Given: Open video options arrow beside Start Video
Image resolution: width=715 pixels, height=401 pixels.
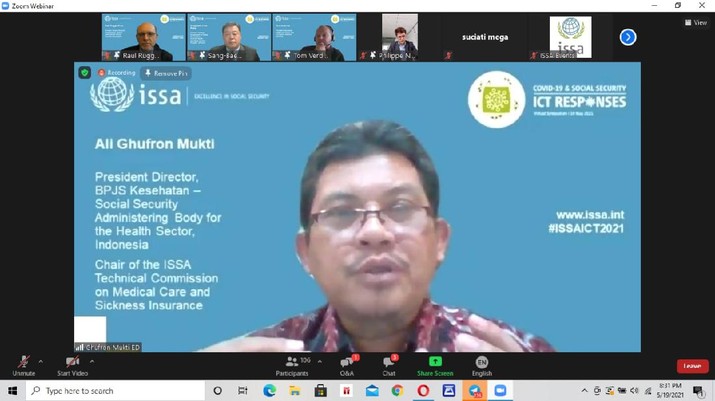Looking at the screenshot, I should [x=92, y=362].
